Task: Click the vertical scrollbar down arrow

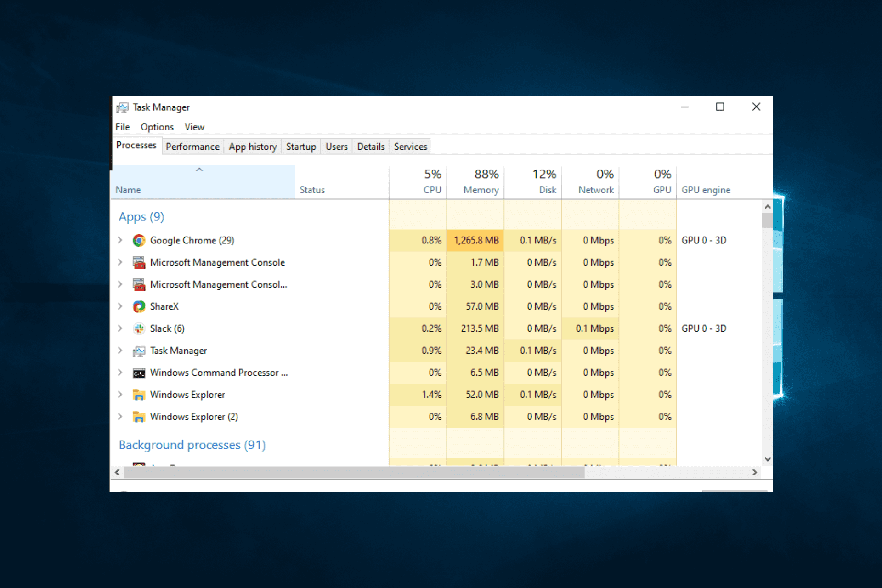Action: click(x=767, y=459)
